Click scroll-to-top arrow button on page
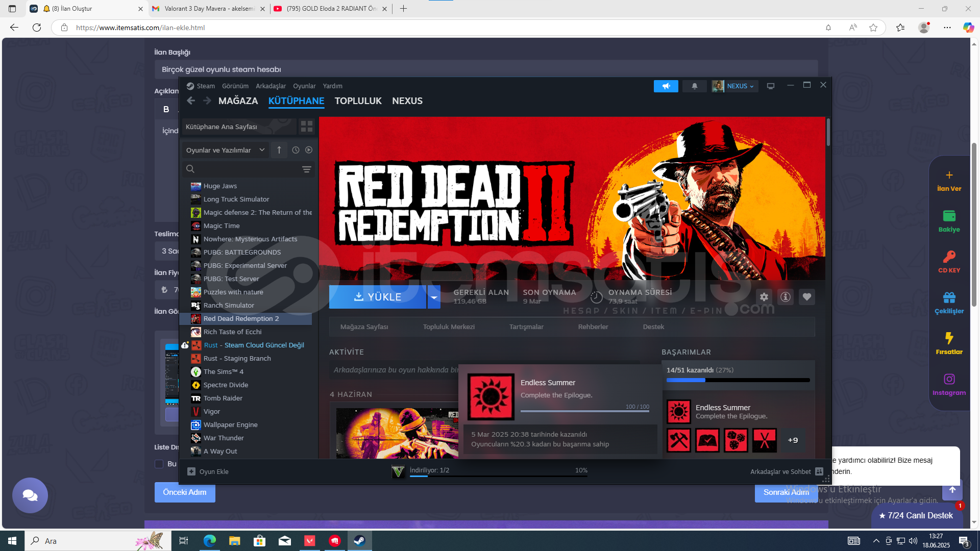This screenshot has width=980, height=551. pos(952,490)
